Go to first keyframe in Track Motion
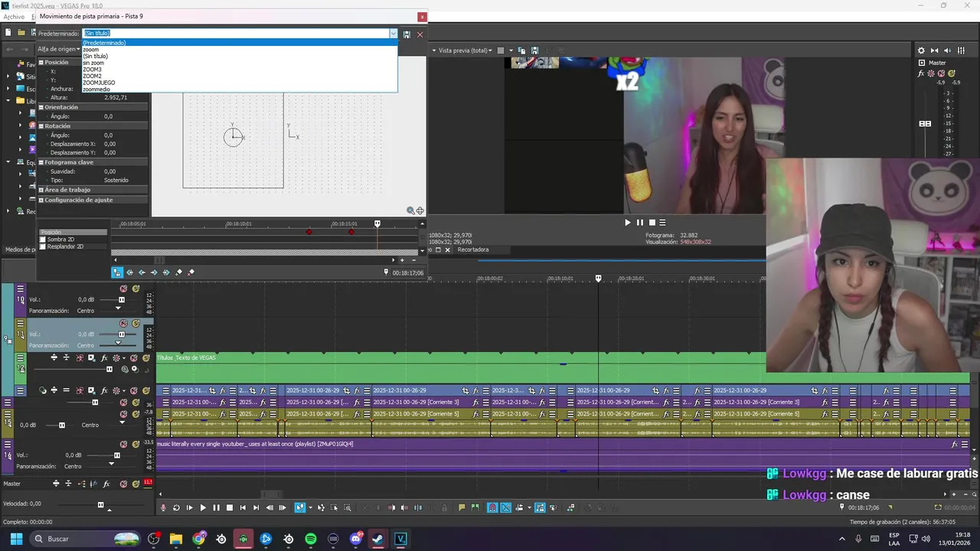Screen dimensions: 980x551 pos(129,272)
